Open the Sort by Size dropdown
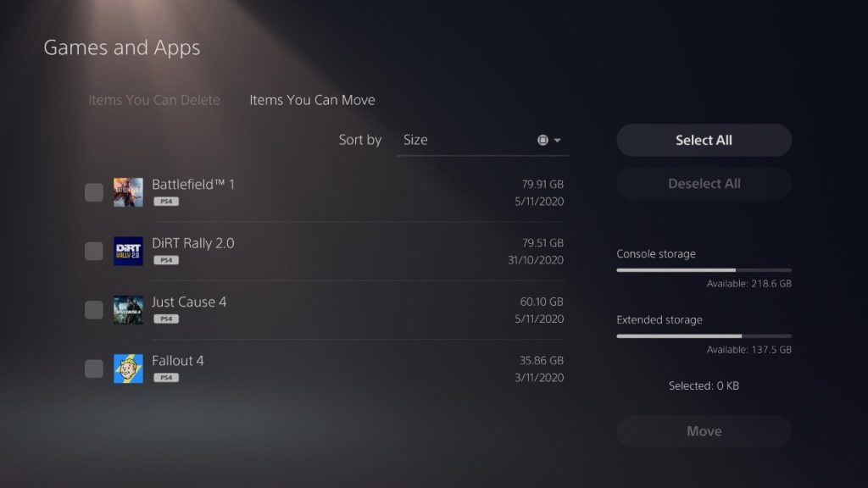 click(x=483, y=140)
